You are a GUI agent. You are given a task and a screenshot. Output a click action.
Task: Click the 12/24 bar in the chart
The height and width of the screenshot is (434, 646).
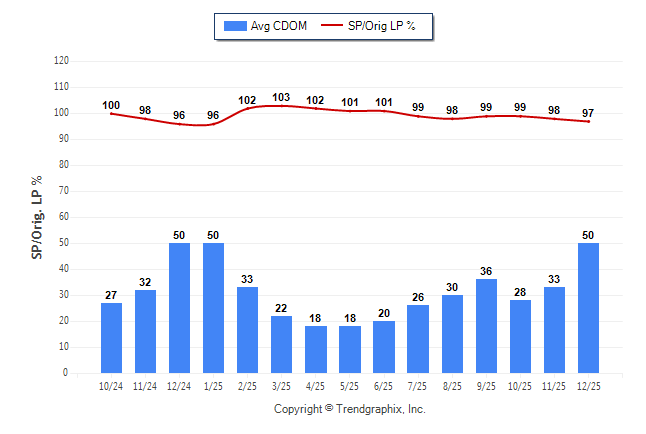[x=179, y=308]
